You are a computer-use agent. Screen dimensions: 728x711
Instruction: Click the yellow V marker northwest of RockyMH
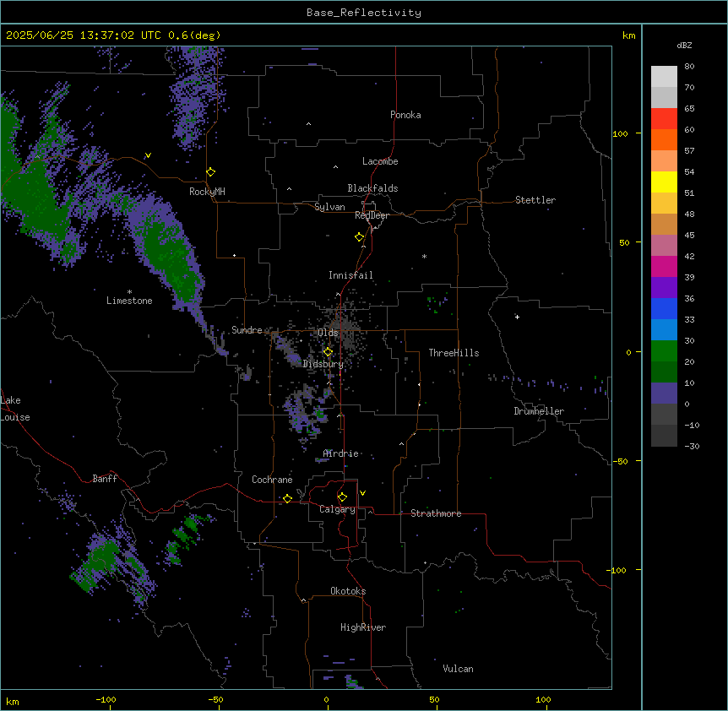[148, 155]
